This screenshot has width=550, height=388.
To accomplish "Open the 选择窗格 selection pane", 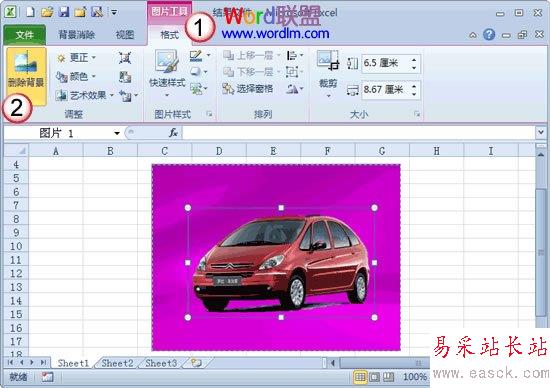I will [248, 88].
